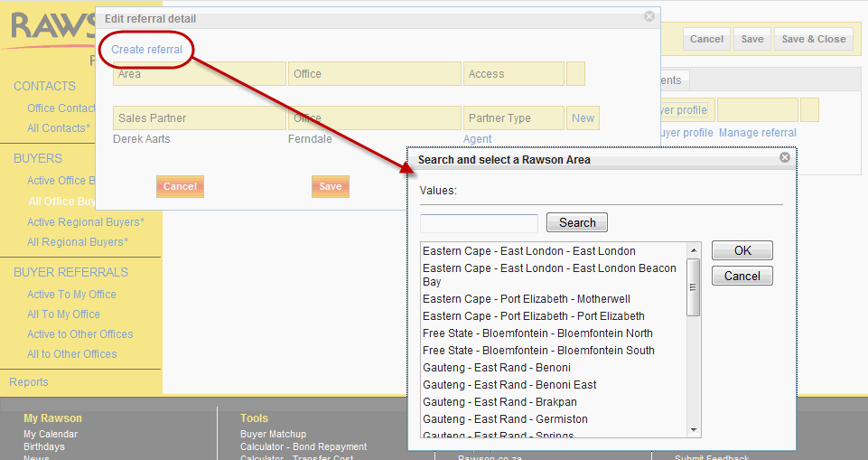Select Eastern Cape - East London - East London
Image resolution: width=868 pixels, height=460 pixels.
click(528, 251)
